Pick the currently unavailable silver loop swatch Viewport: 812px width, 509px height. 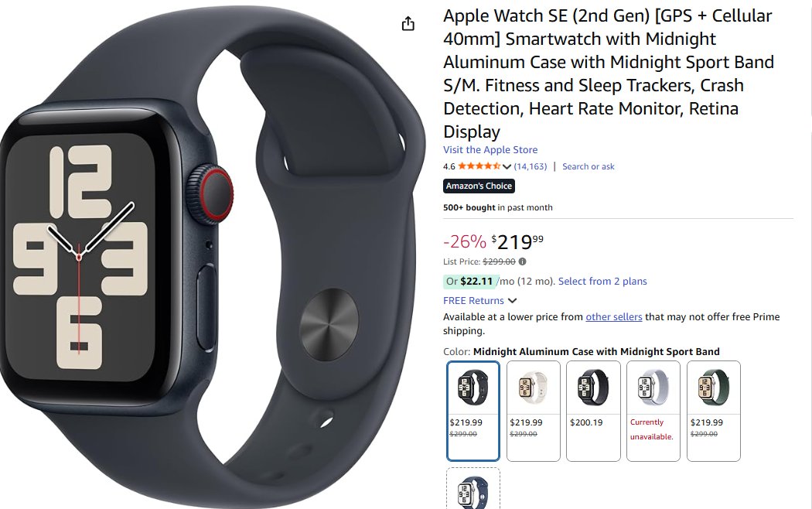(653, 411)
